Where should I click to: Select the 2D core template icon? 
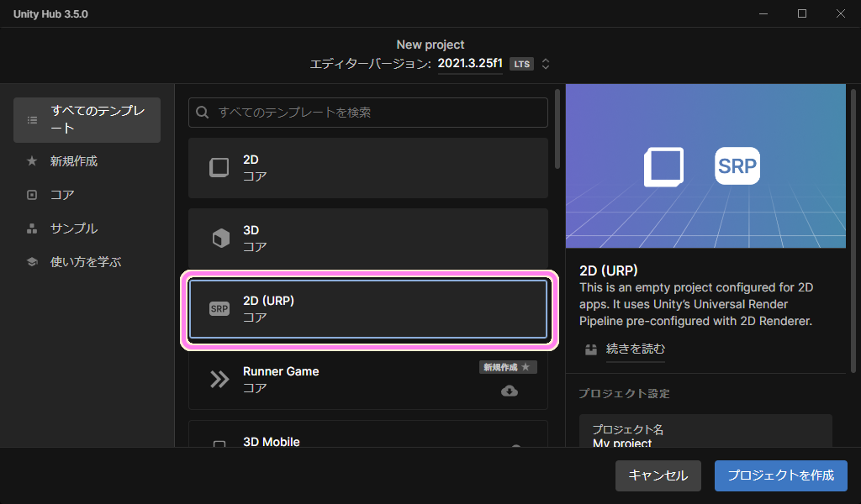(219, 167)
